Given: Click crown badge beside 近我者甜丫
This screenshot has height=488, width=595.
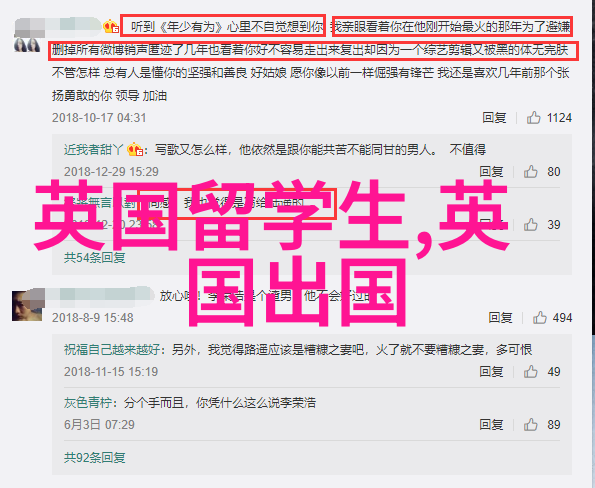Looking at the screenshot, I should pos(135,150).
